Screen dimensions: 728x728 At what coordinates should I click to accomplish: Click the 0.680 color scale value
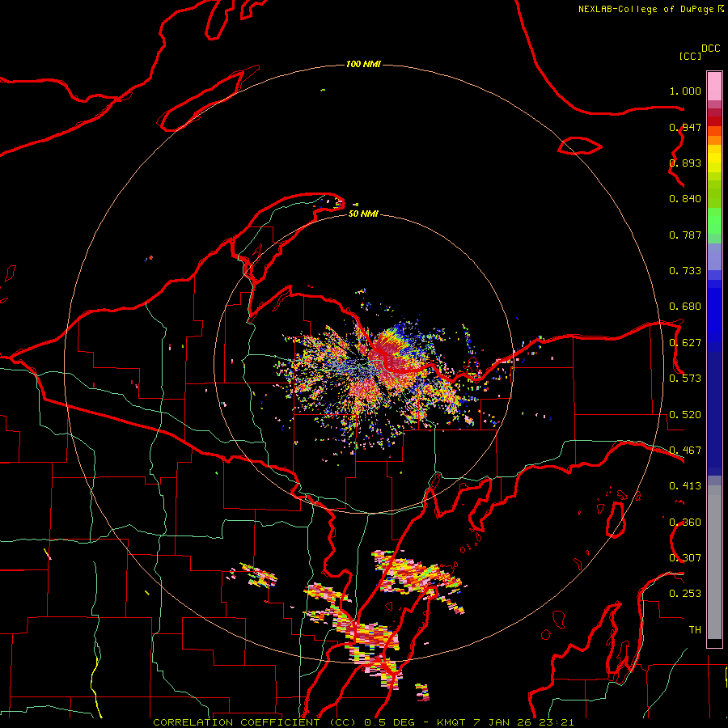pyautogui.click(x=685, y=307)
